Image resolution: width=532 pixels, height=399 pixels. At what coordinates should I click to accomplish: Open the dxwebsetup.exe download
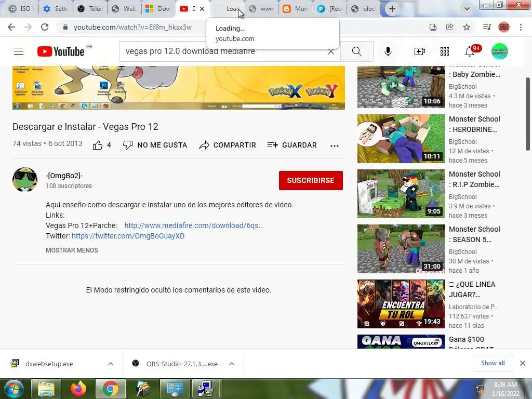tap(49, 364)
